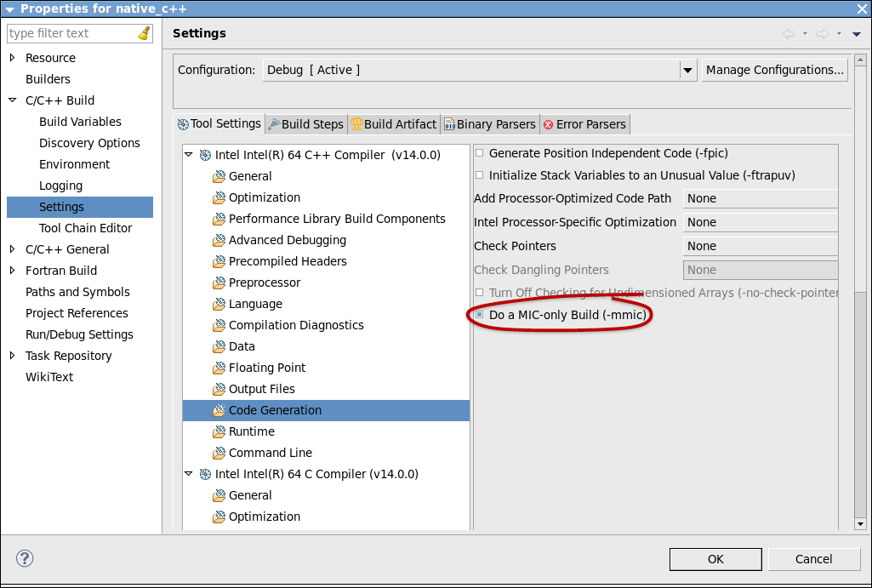Switch to the Build Steps tab
The height and width of the screenshot is (588, 872).
[x=305, y=124]
